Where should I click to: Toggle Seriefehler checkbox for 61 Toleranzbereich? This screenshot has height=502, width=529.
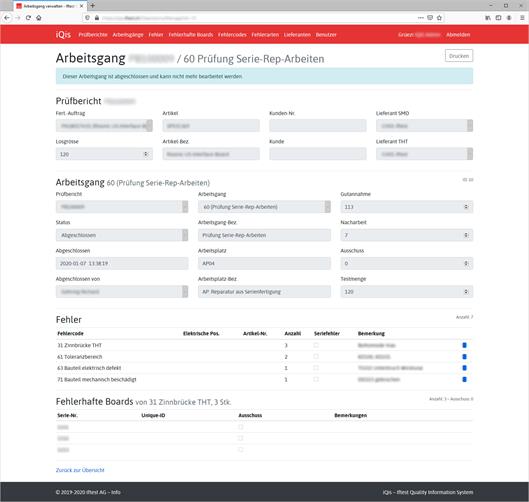pos(316,356)
